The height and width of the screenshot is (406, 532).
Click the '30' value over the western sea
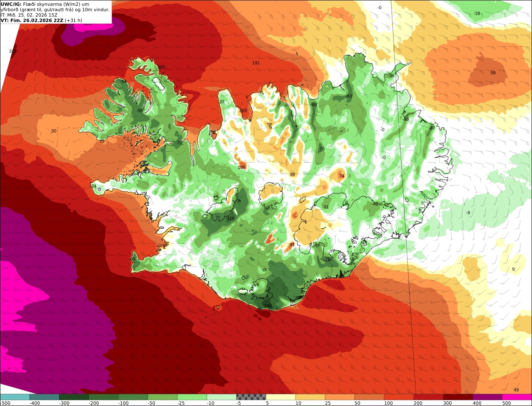coord(54,131)
